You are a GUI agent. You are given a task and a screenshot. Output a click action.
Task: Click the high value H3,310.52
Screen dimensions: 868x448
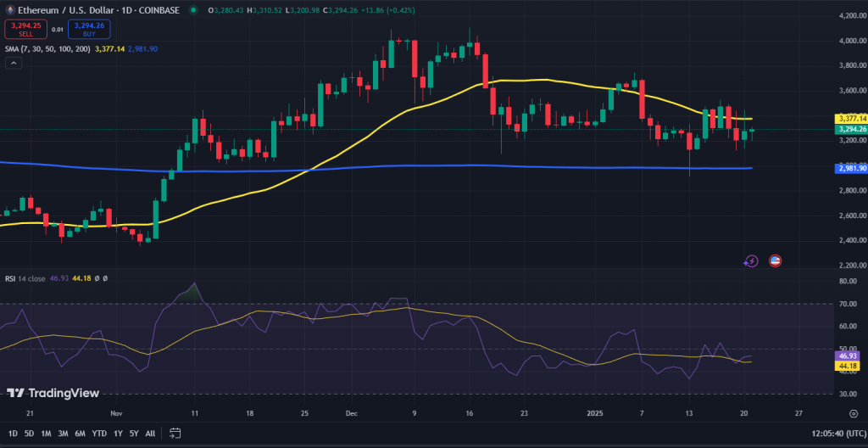tap(265, 10)
